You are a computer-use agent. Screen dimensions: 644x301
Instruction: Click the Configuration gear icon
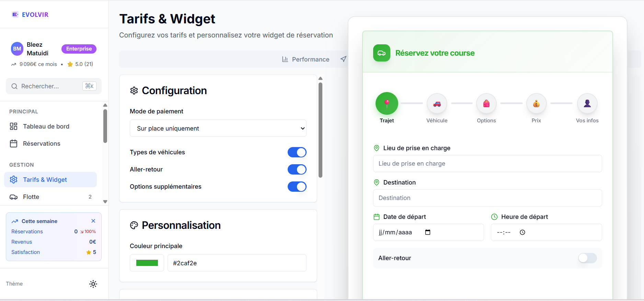click(134, 90)
